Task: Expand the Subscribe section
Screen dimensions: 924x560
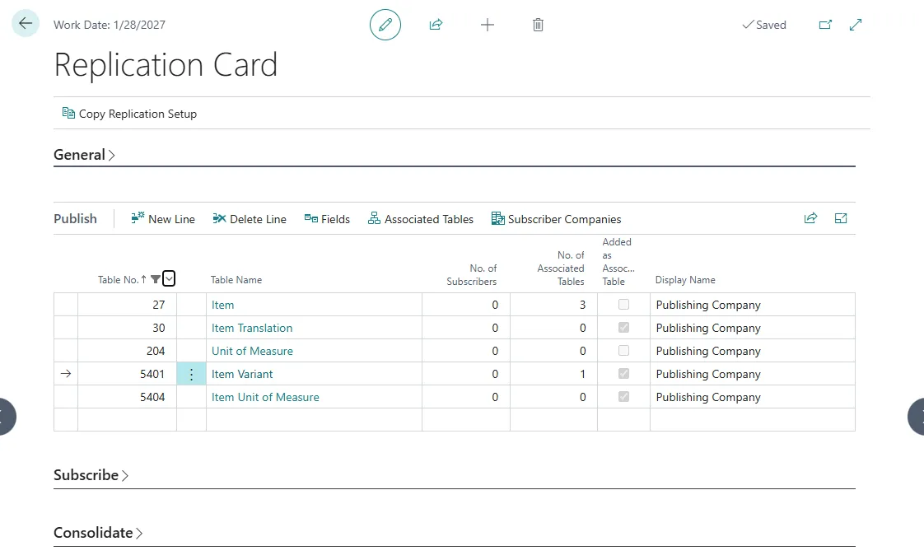Action: tap(86, 474)
